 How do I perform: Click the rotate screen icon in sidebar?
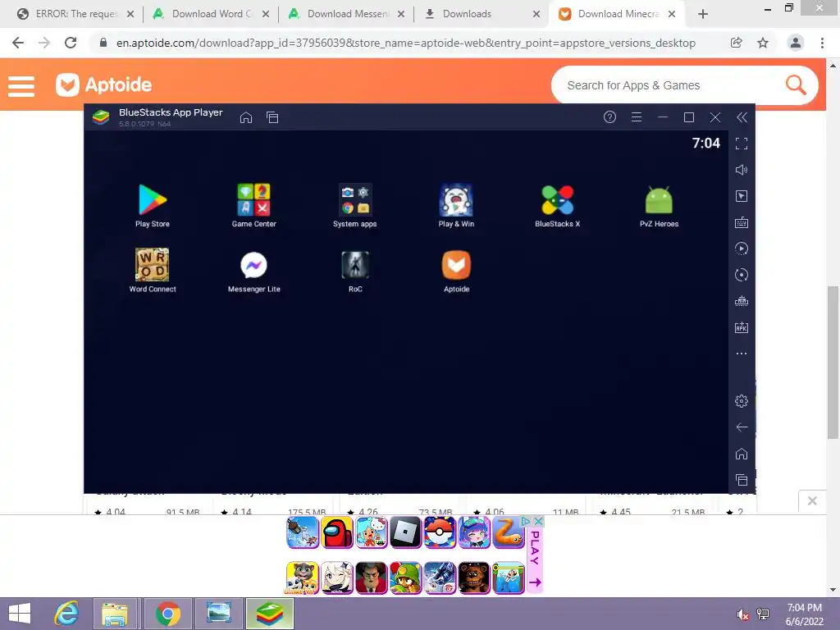coord(742,275)
